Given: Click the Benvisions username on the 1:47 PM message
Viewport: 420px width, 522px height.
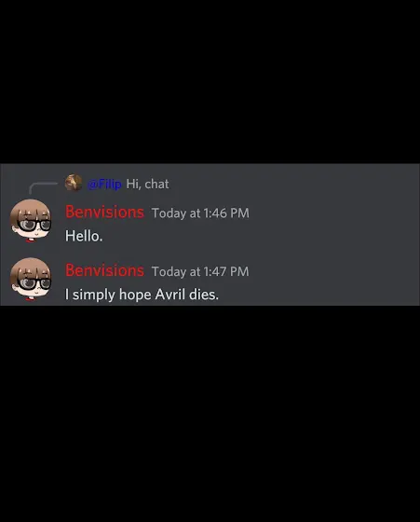Looking at the screenshot, I should pyautogui.click(x=104, y=270).
